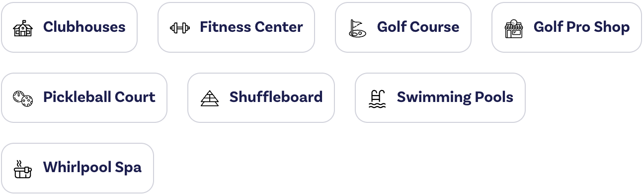
Task: Open the Whirlpool Spa label
Action: click(x=92, y=168)
